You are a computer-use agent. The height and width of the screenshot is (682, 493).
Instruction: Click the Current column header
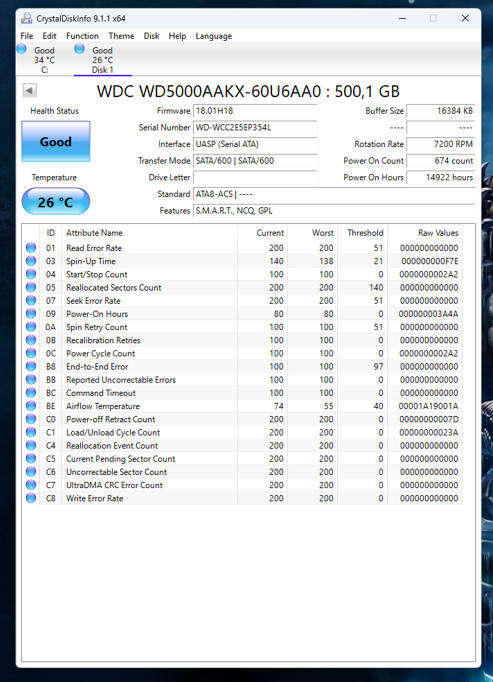pos(262,233)
